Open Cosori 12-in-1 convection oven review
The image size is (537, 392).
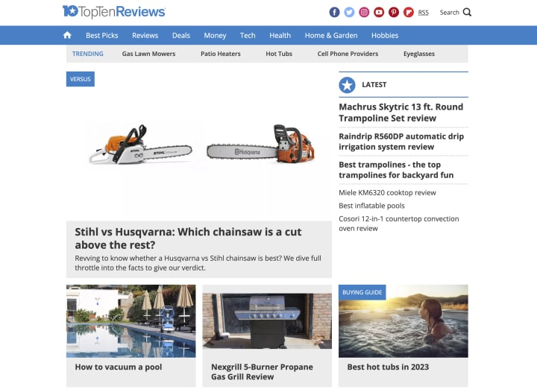click(x=398, y=224)
